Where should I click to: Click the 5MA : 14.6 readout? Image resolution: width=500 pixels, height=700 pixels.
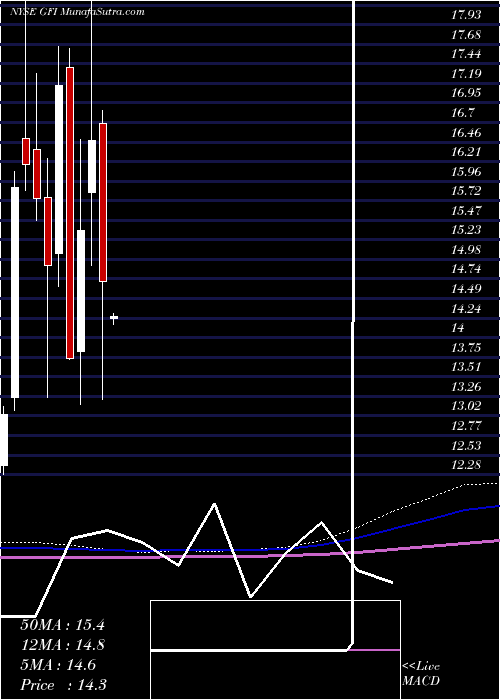[x=58, y=665]
